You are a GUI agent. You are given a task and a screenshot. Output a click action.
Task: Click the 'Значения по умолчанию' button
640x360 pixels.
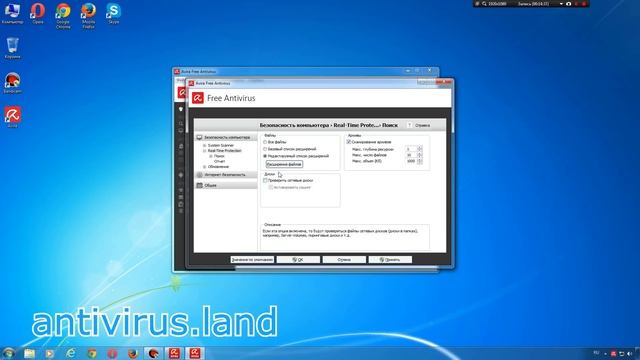point(252,260)
